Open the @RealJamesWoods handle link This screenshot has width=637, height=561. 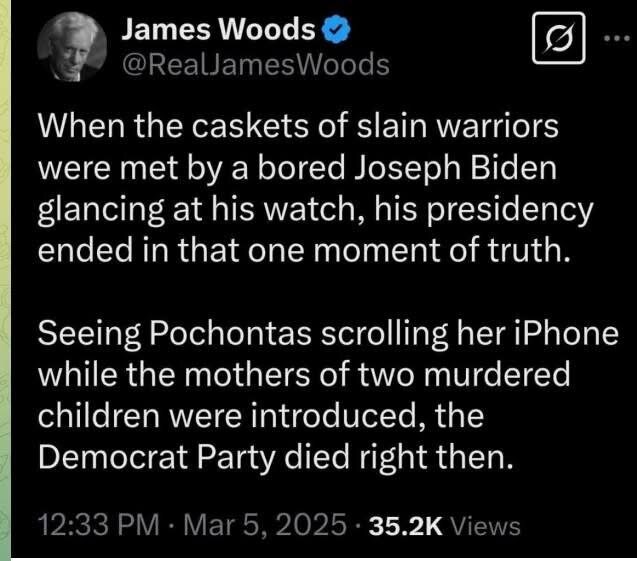[256, 65]
